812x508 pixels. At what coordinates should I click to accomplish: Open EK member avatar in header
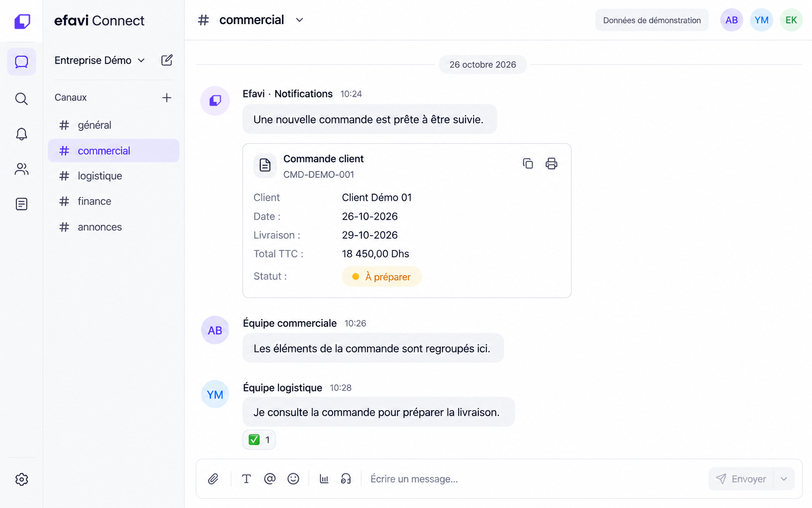(x=791, y=20)
